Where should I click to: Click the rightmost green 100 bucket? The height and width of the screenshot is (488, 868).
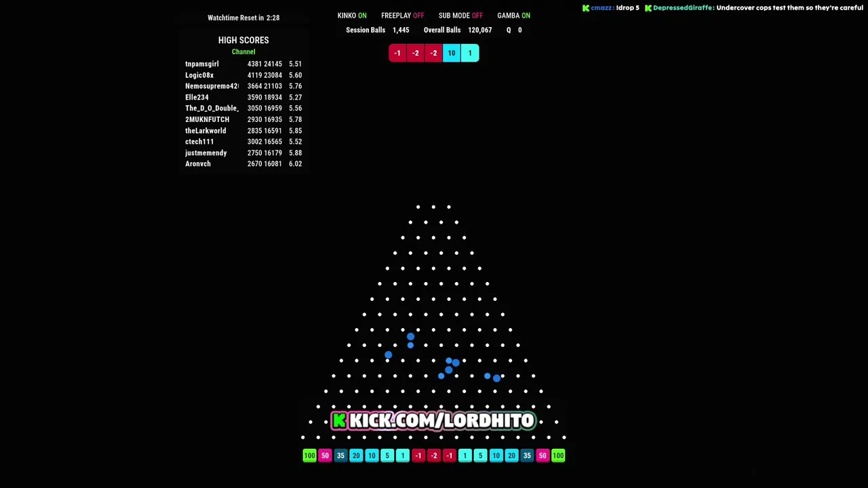(x=558, y=455)
